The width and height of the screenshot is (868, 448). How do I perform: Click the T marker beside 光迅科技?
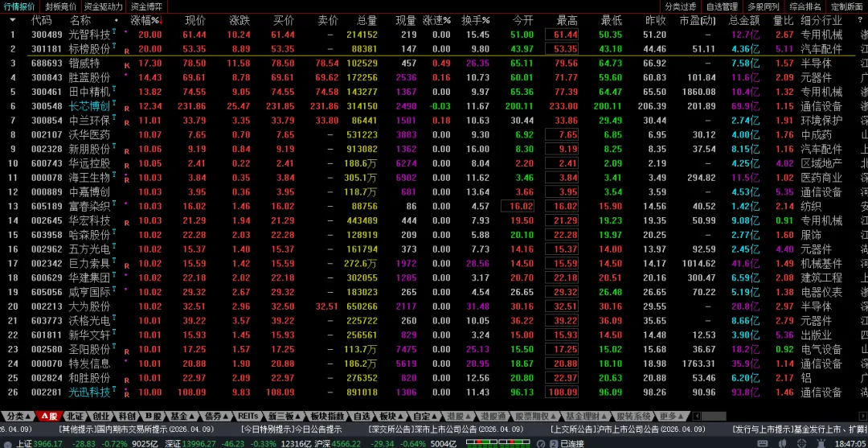[114, 390]
